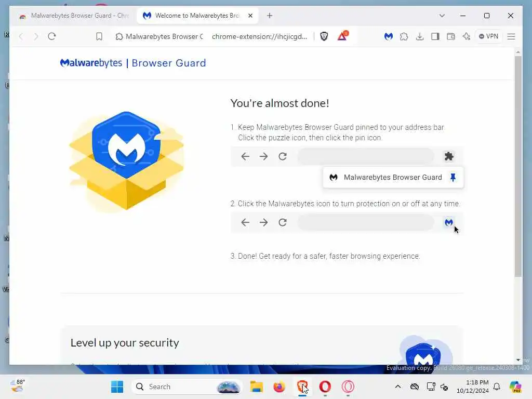Viewport: 532px width, 399px height.
Task: Click Brave browser taskbar icon
Action: (302, 387)
